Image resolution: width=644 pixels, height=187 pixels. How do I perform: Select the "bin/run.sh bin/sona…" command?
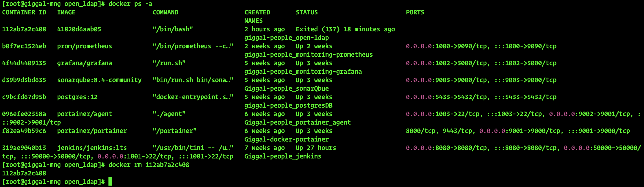tap(193, 80)
